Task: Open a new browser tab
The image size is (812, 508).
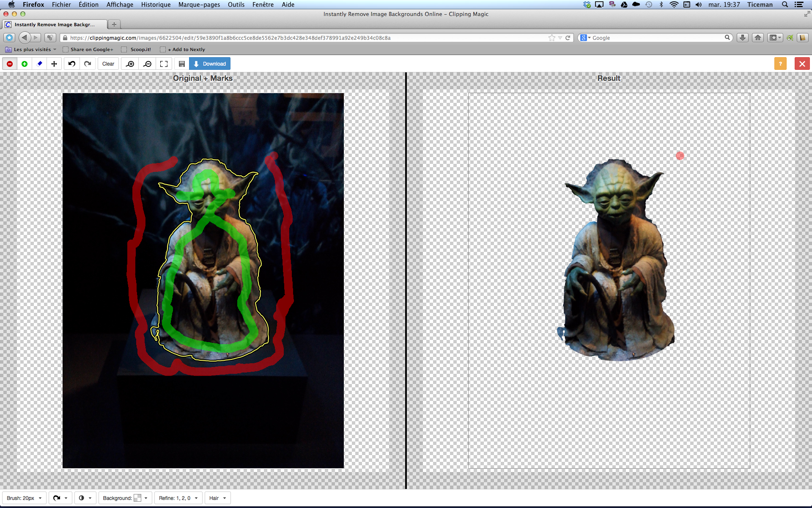Action: coord(114,24)
